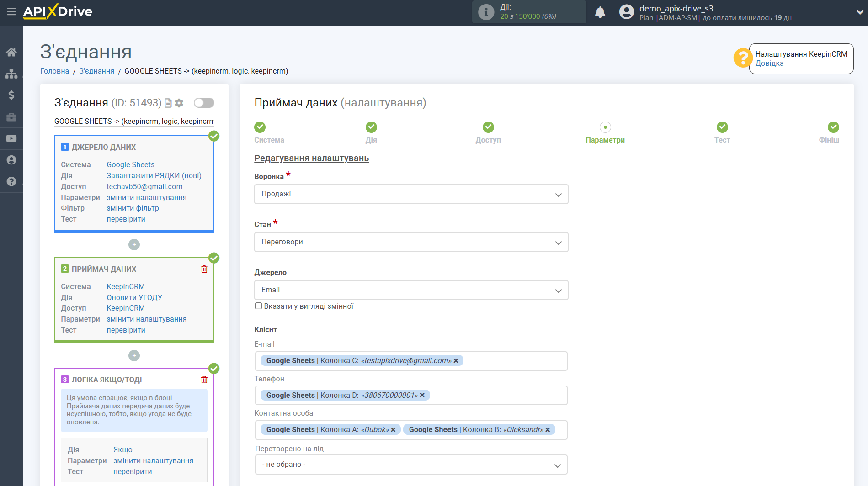The width and height of the screenshot is (868, 486).
Task: Open the Головна breadcrumb link
Action: point(54,71)
